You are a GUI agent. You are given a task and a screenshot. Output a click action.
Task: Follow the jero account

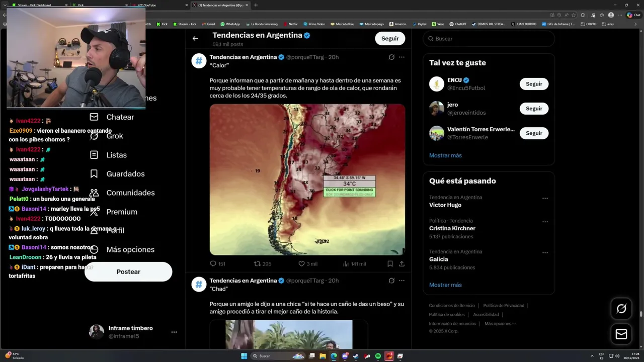click(x=534, y=109)
